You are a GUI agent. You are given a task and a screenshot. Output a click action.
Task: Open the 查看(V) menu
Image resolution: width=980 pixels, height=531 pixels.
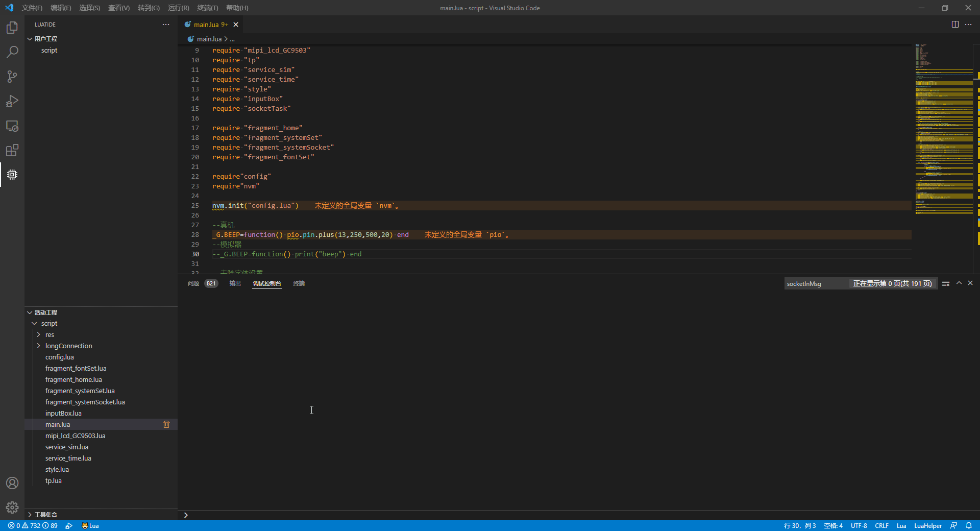point(119,8)
